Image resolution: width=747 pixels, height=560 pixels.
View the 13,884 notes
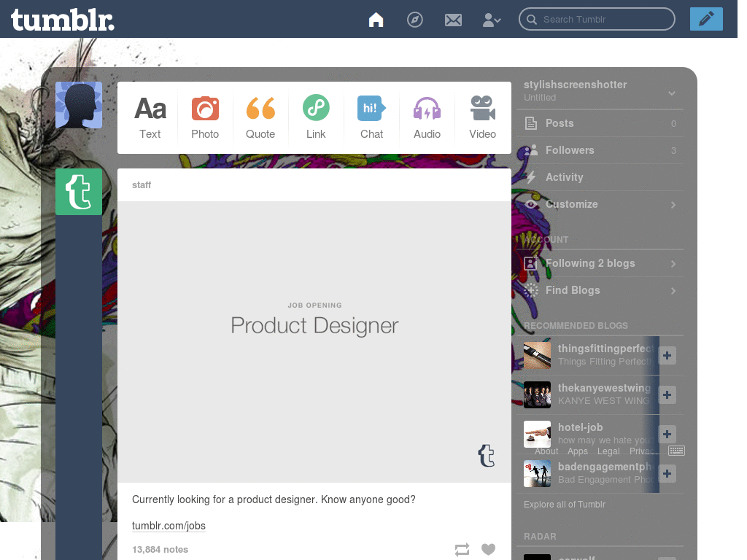tap(160, 550)
